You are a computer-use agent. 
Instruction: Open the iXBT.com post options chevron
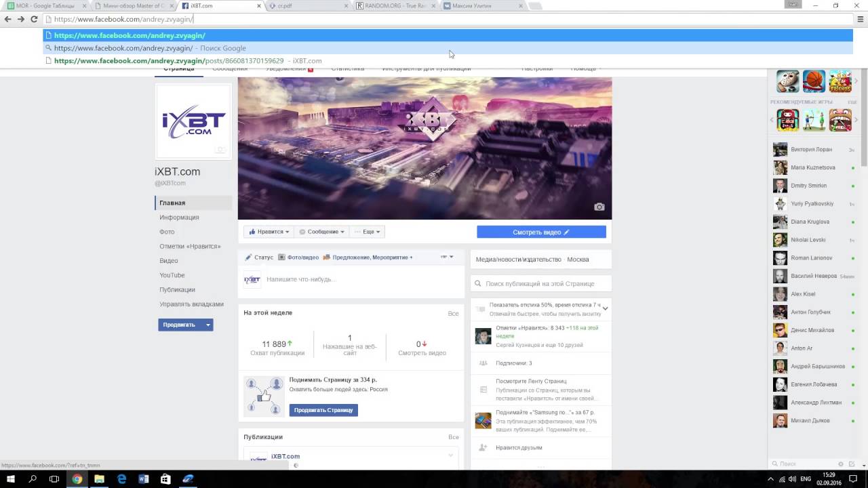pos(451,455)
